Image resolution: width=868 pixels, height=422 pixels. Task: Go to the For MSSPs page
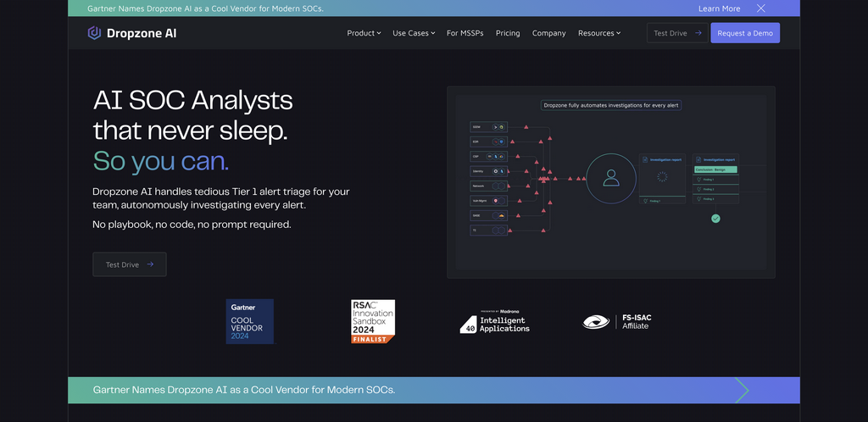465,33
